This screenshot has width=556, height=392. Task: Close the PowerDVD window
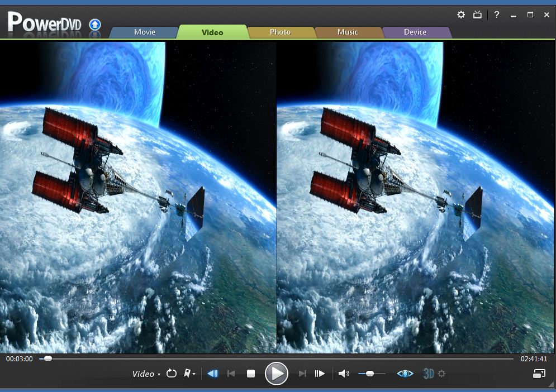pyautogui.click(x=547, y=15)
